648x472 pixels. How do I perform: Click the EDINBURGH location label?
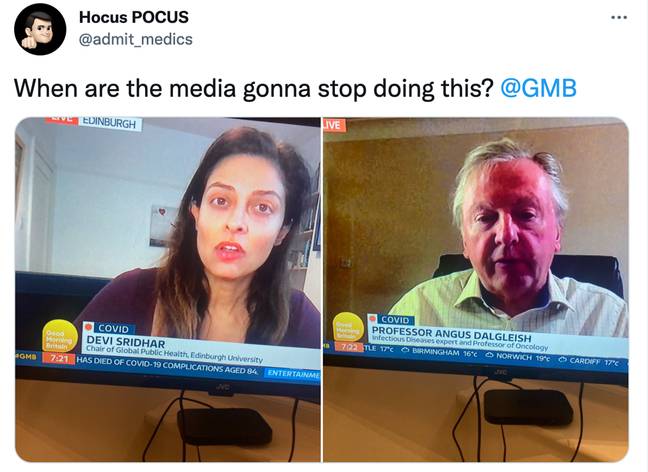(110, 123)
